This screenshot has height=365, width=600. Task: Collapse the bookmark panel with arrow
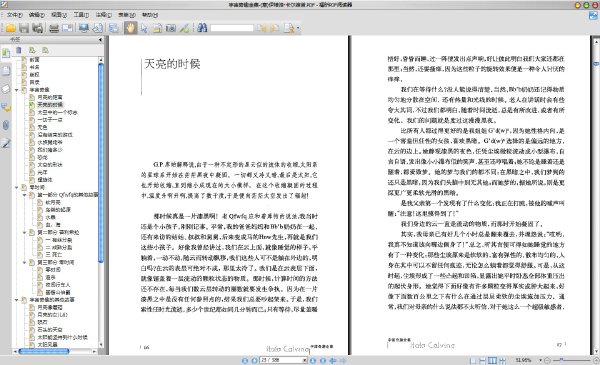coord(100,39)
